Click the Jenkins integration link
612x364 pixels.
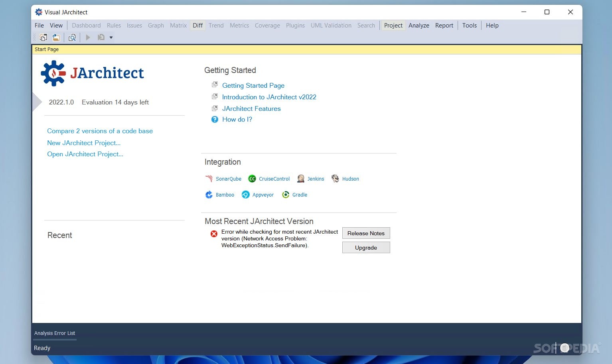pos(316,179)
